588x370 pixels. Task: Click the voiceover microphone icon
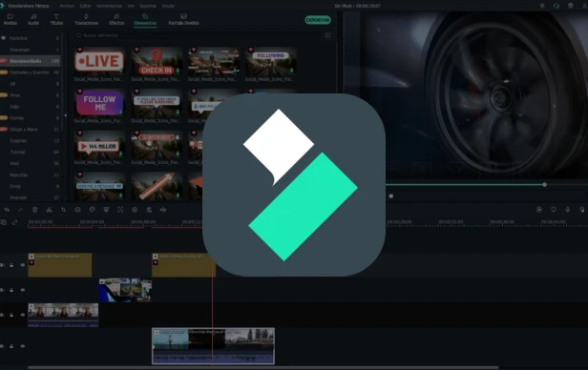[x=568, y=210]
